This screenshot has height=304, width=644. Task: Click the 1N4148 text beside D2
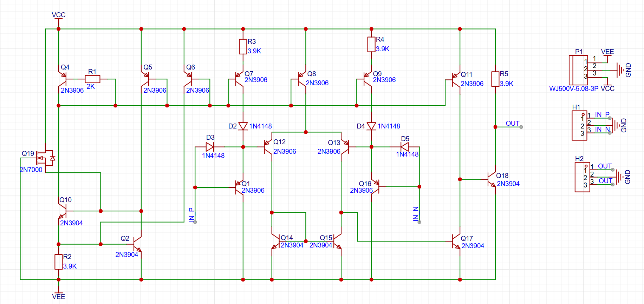pyautogui.click(x=260, y=126)
